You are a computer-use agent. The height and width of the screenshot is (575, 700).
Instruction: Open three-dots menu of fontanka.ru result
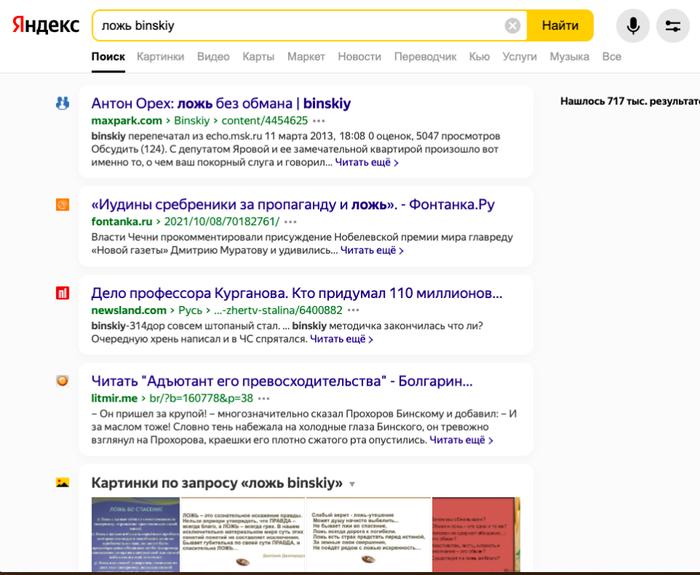tap(291, 222)
